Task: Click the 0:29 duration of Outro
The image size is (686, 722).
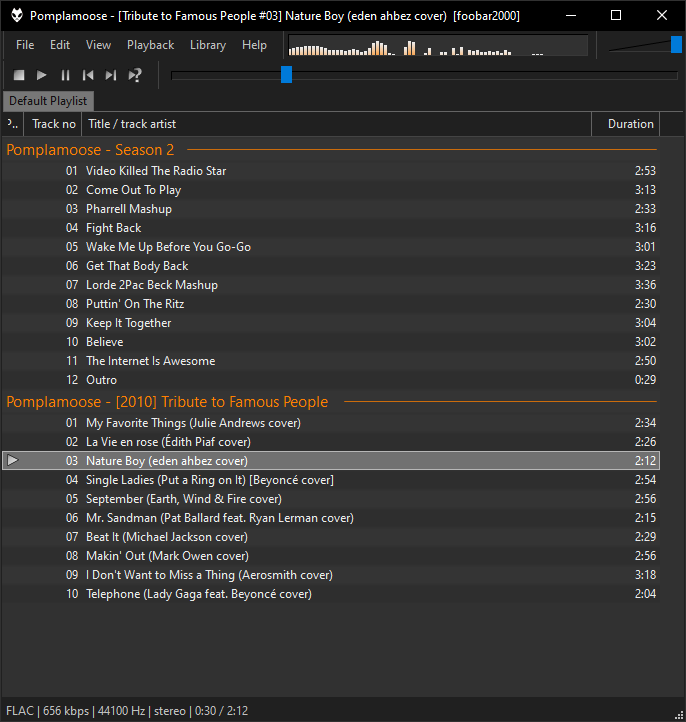Action: (x=645, y=380)
